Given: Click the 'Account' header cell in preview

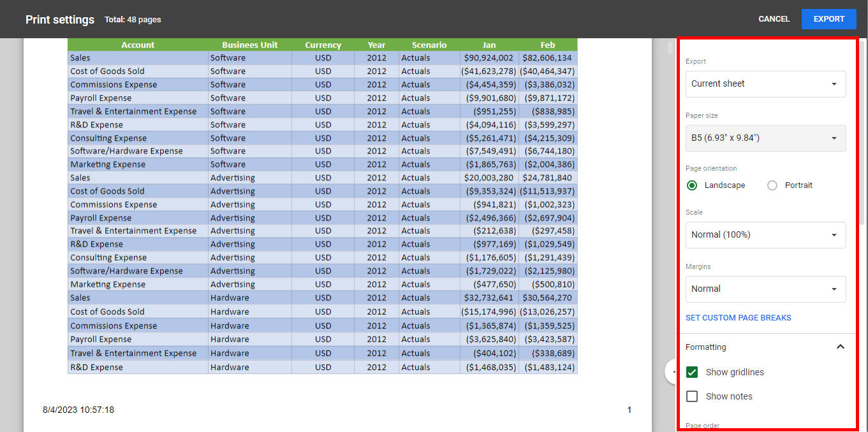Looking at the screenshot, I should coord(138,45).
